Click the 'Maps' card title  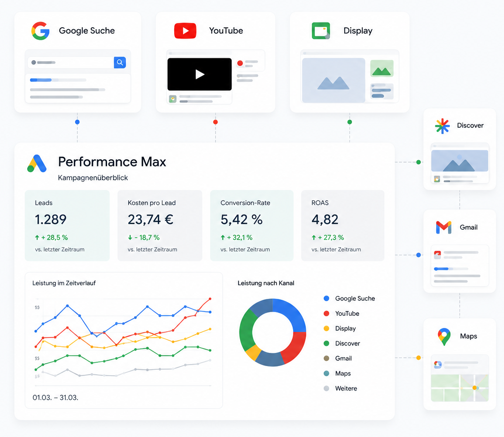coord(468,336)
